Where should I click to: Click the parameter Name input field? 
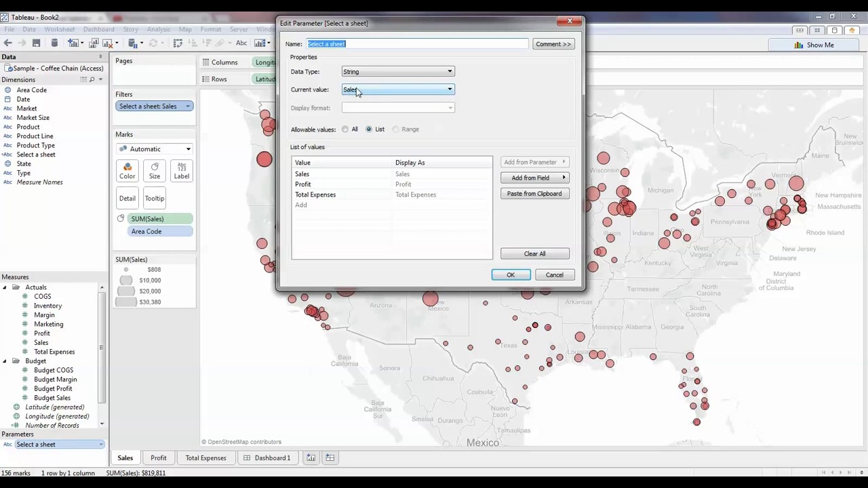tap(417, 44)
